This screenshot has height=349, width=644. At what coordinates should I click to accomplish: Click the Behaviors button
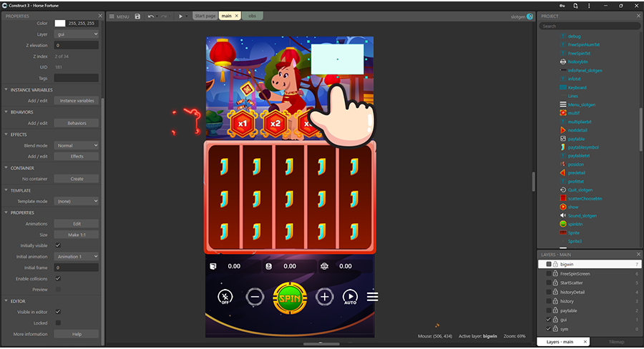coord(77,123)
